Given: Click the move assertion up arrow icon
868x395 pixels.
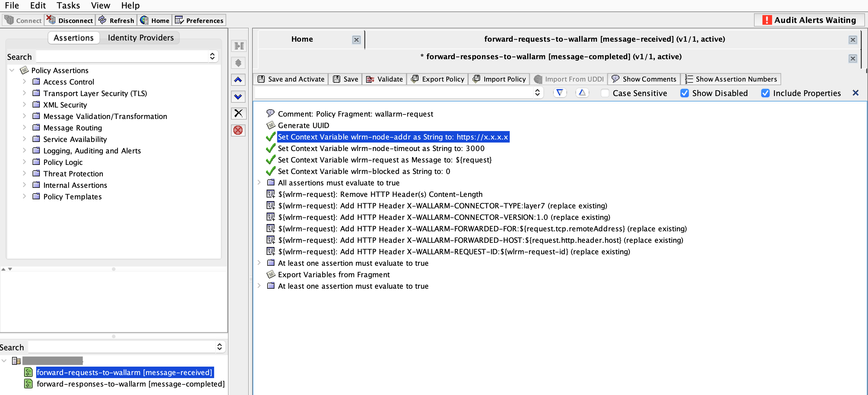Looking at the screenshot, I should click(238, 80).
